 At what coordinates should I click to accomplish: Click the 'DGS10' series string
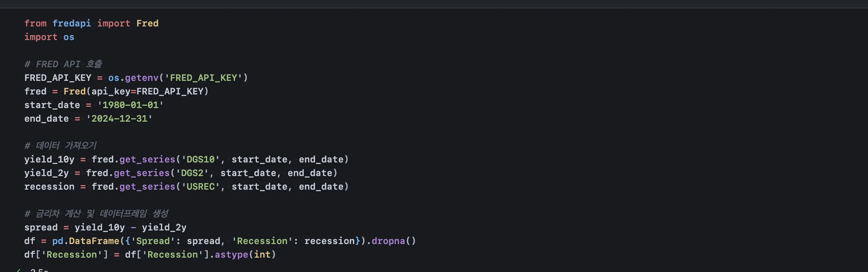(x=201, y=159)
